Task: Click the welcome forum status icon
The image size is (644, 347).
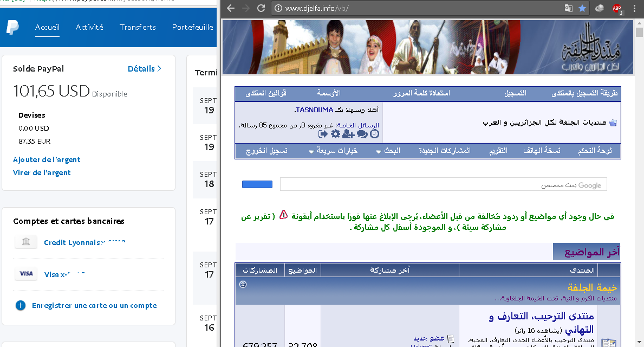Action: coord(609,343)
